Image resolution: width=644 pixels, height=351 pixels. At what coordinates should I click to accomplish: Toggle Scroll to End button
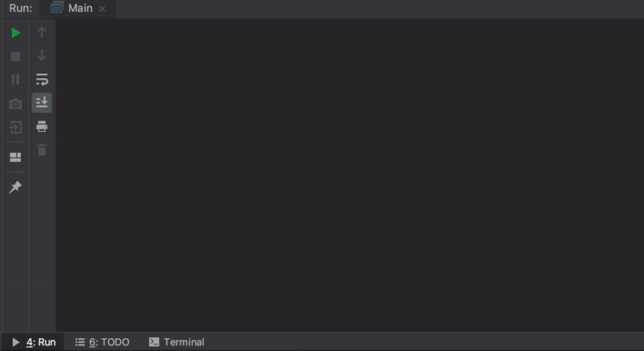[x=42, y=102]
